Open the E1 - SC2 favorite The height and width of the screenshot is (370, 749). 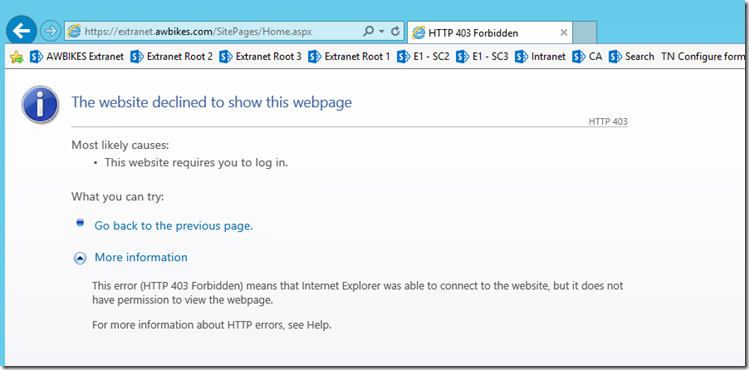tap(423, 57)
